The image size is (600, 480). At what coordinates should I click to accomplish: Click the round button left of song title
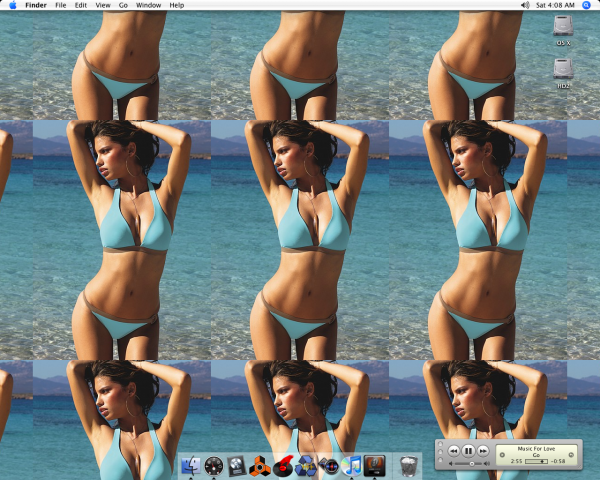[x=502, y=455]
